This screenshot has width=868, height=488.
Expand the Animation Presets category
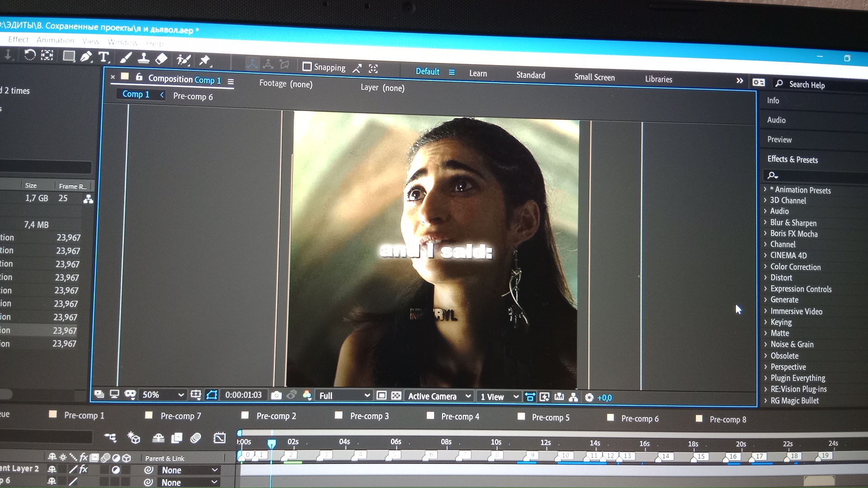coord(765,189)
